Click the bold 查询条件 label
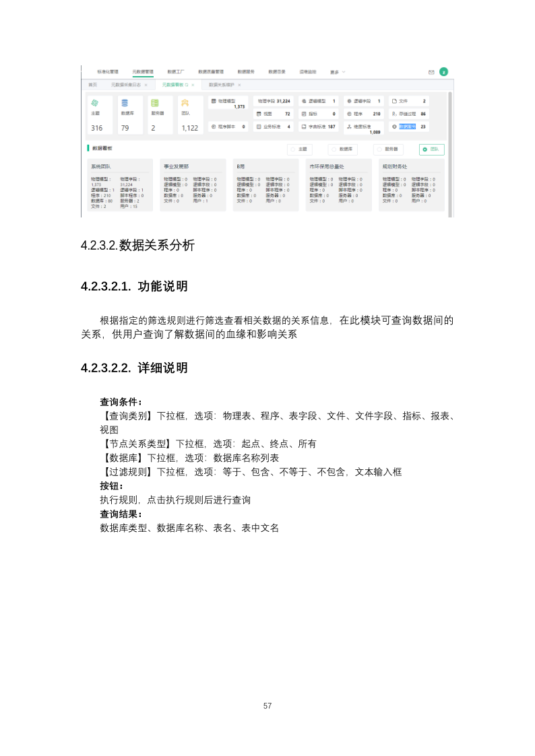Viewport: 535px width, 756px height. pyautogui.click(x=121, y=402)
